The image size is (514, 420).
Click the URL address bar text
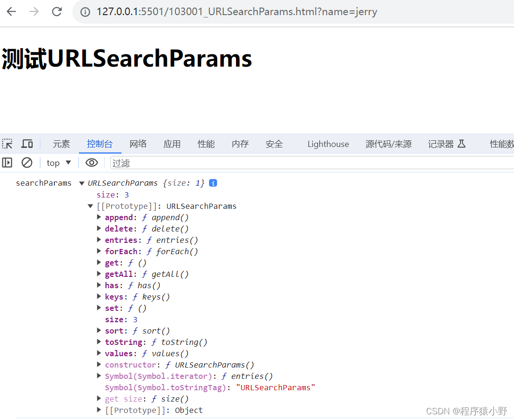(236, 12)
